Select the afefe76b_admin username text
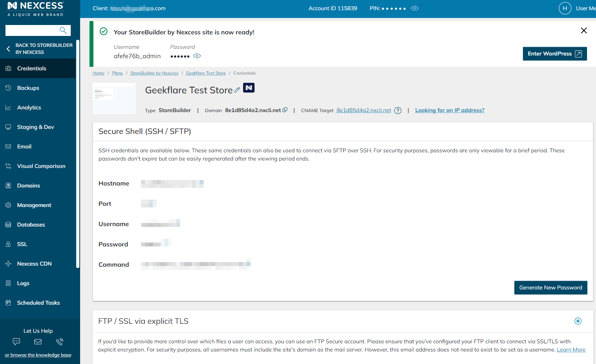Image resolution: width=596 pixels, height=364 pixels. tap(137, 56)
